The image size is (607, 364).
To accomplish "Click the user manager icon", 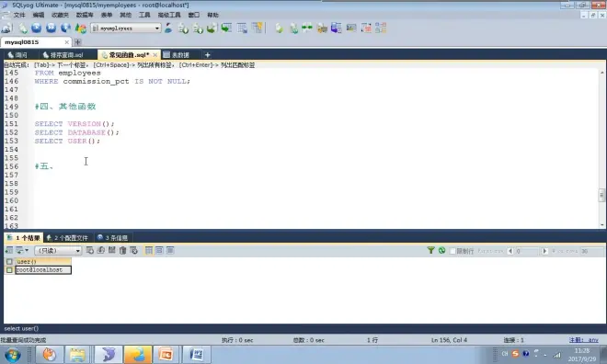I will 168,28.
